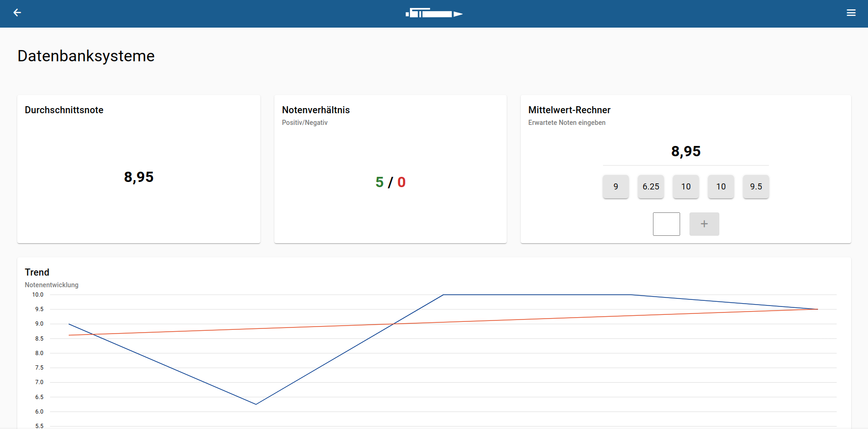The image size is (868, 429).
Task: Click the 9.5 grade chip
Action: [x=756, y=187]
